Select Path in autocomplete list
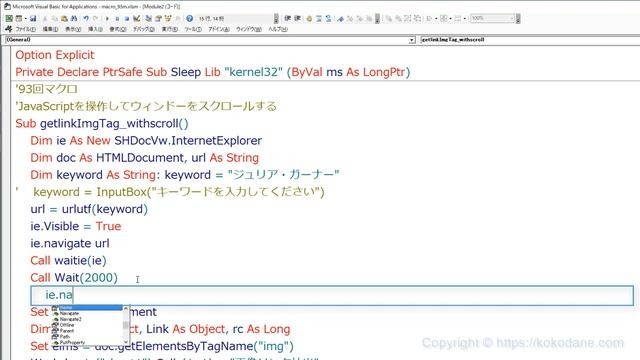 (65, 337)
